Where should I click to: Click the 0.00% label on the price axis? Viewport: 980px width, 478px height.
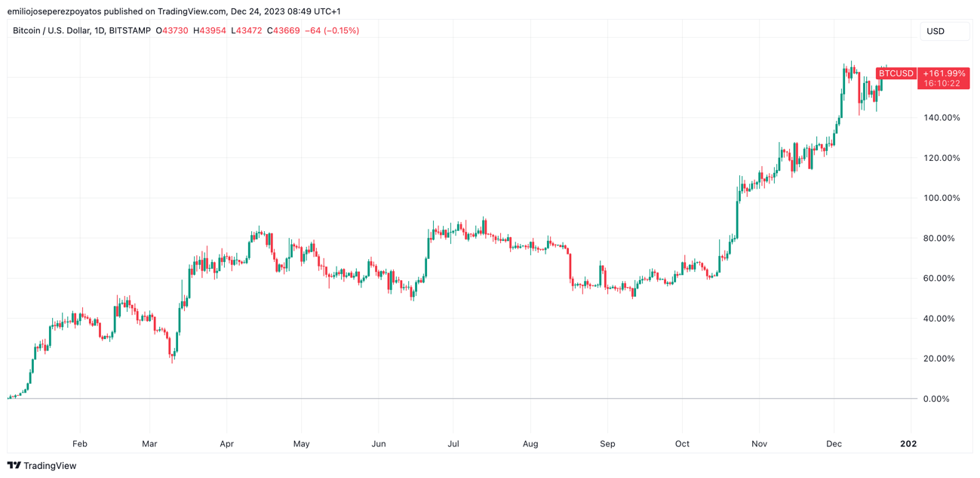pyautogui.click(x=935, y=399)
